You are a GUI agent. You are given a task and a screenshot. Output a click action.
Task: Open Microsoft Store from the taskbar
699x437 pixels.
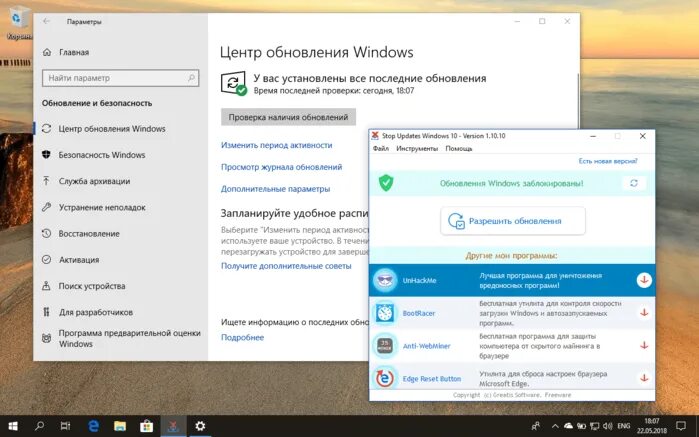146,426
